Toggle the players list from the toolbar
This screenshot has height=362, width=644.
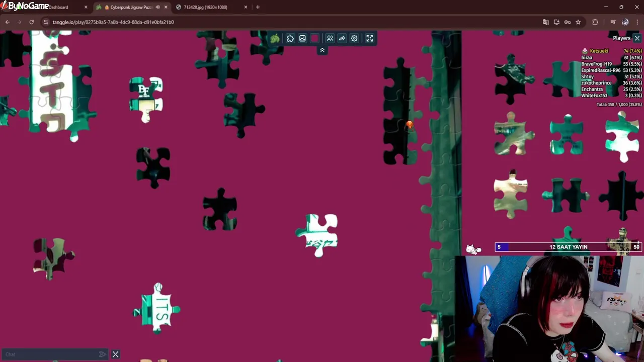pos(330,38)
